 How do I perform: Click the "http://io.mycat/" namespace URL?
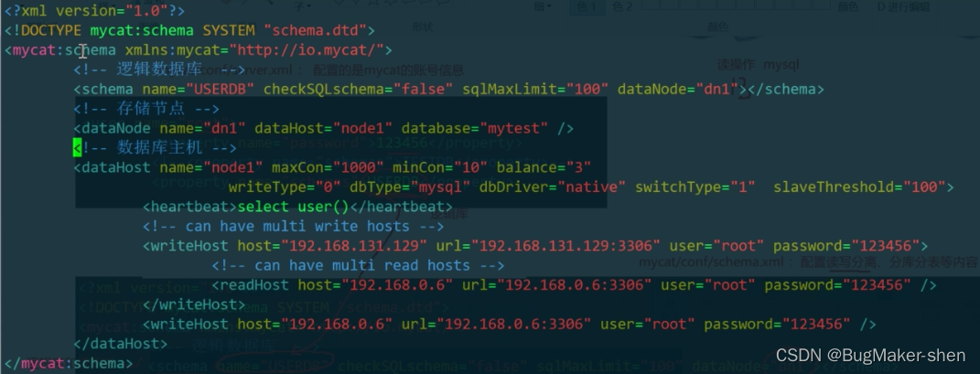coord(310,50)
